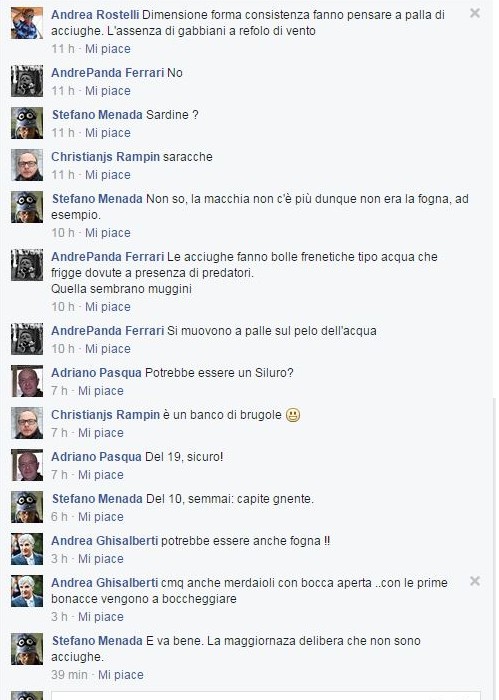
Task: Click the smiley emoticon in the brugole comment
Action: pos(293,415)
